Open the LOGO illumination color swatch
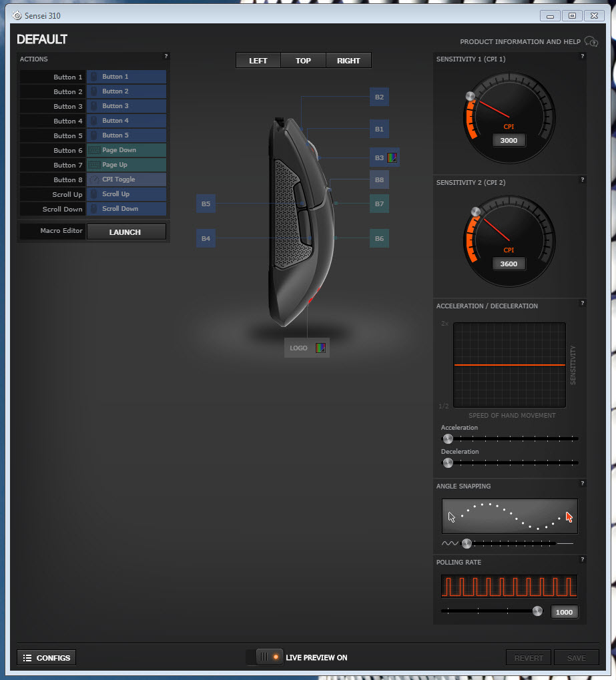This screenshot has height=680, width=616. [320, 348]
